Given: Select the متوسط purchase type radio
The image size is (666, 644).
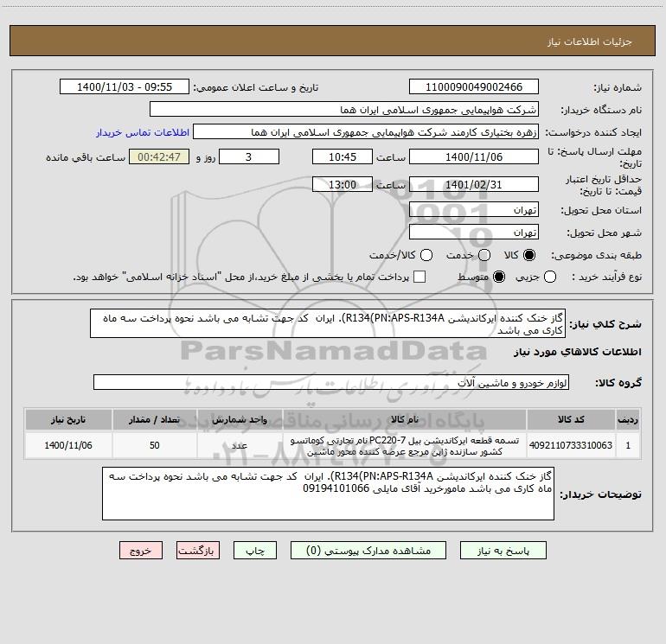Looking at the screenshot, I should [x=499, y=277].
